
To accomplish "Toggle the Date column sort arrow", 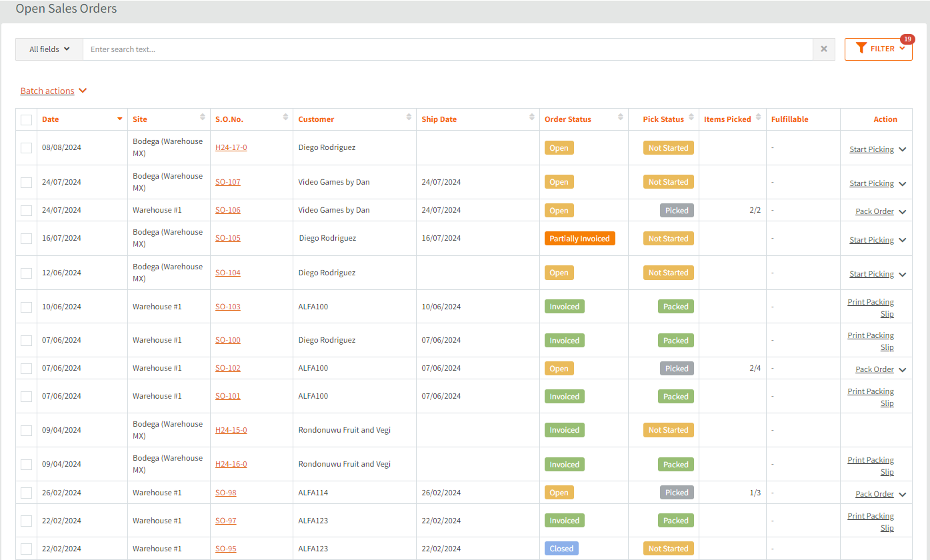I will tap(120, 119).
